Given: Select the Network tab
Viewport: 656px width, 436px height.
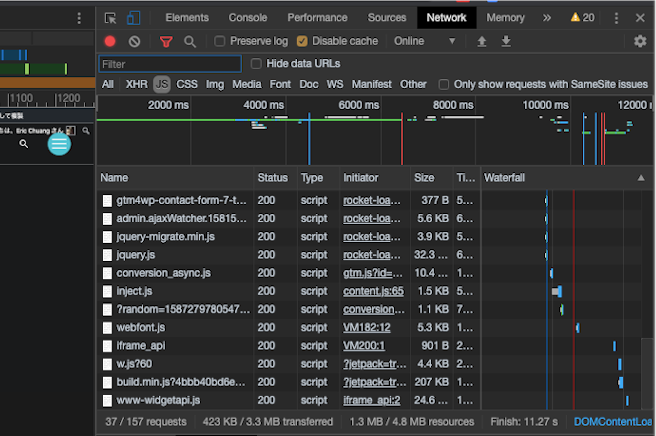Looking at the screenshot, I should pos(446,18).
